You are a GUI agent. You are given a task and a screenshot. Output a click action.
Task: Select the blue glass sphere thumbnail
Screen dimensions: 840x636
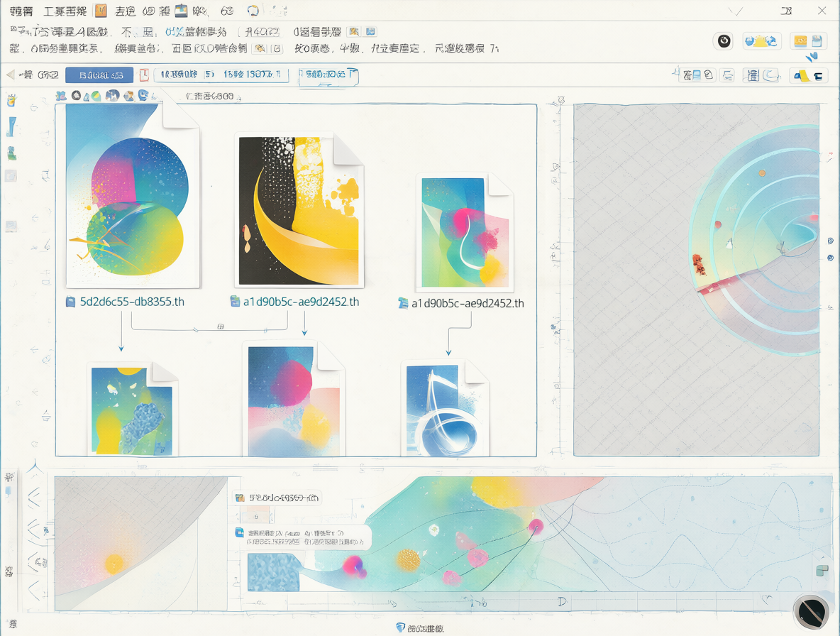pos(445,409)
